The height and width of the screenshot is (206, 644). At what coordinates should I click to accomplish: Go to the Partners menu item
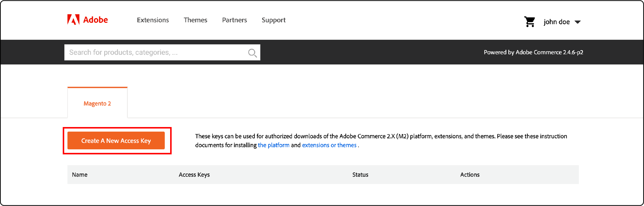tap(234, 20)
